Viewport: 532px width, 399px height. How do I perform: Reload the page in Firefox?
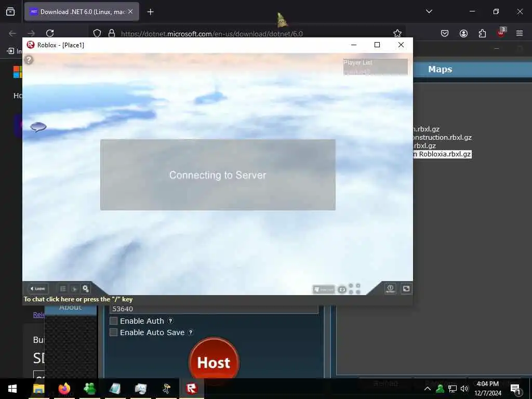50,33
